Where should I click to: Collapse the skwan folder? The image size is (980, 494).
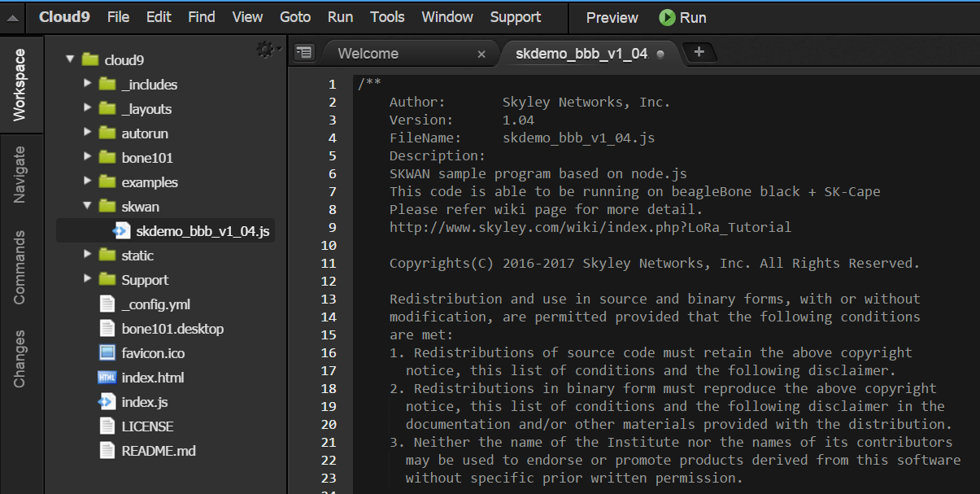[x=88, y=206]
